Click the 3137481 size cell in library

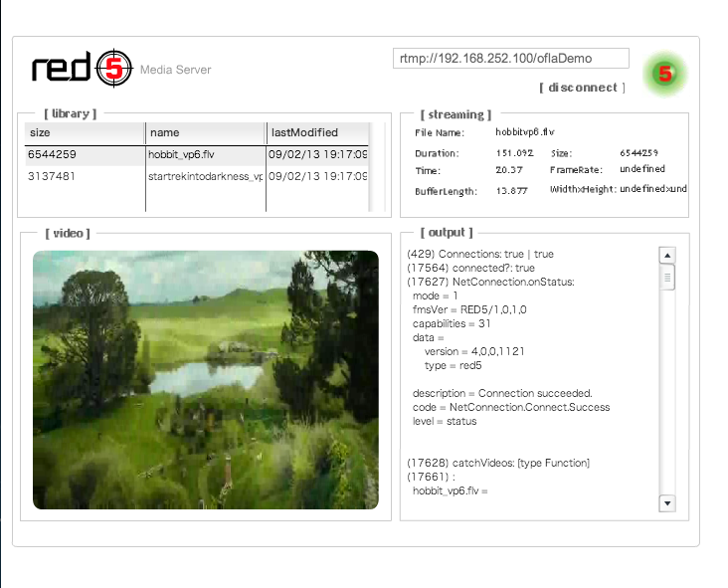click(x=85, y=176)
